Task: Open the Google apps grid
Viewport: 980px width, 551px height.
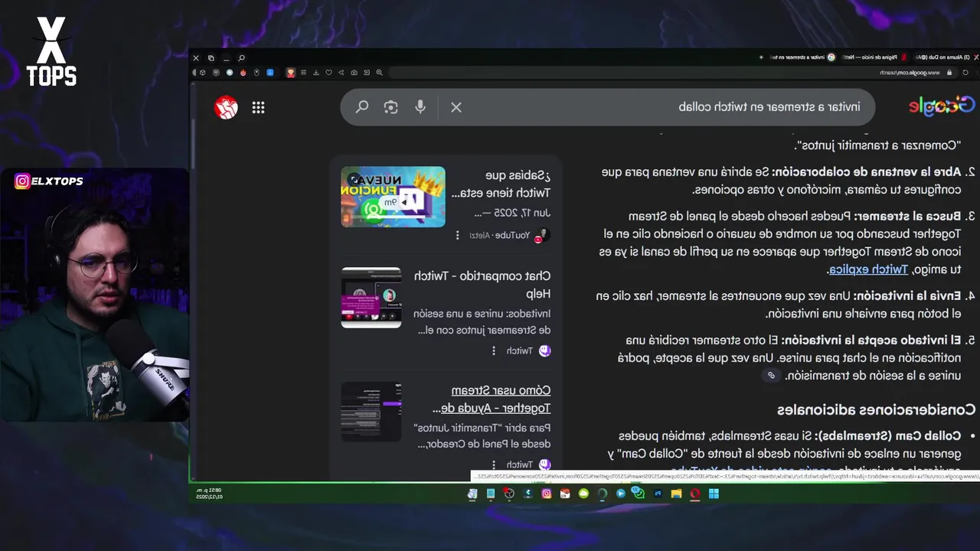Action: (x=258, y=108)
